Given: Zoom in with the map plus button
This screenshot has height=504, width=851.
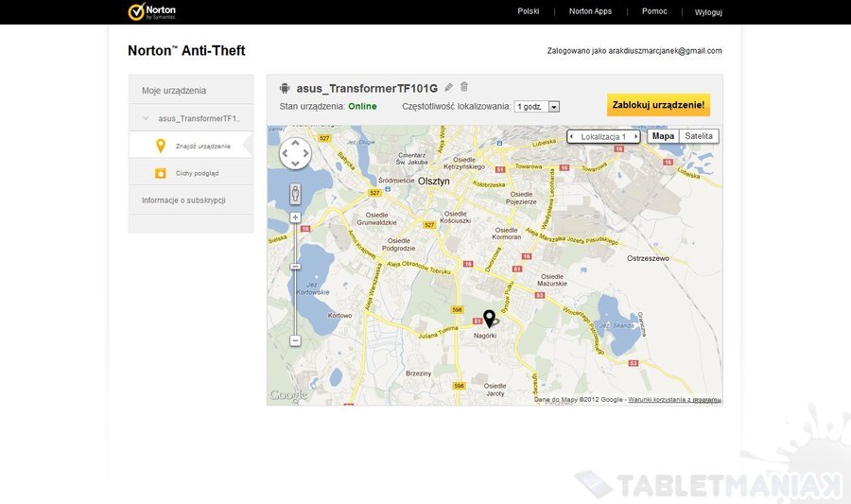Looking at the screenshot, I should 295,217.
